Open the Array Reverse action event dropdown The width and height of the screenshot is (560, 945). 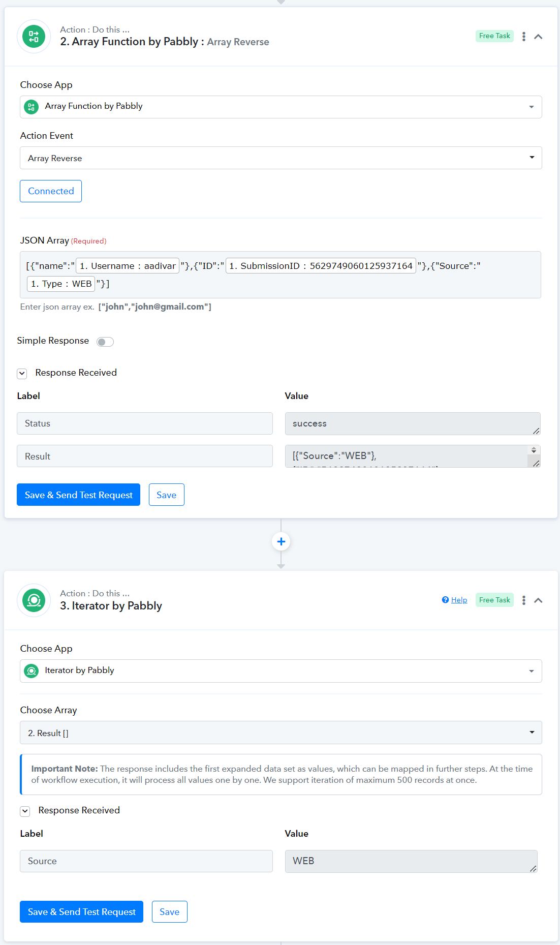281,158
